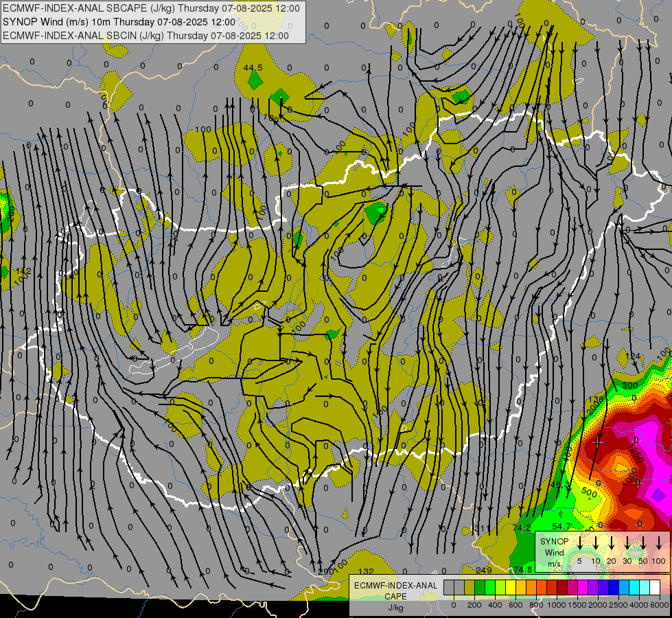
Task: Pick the bright magenta CAPE legend swatch
Action: tap(583, 588)
